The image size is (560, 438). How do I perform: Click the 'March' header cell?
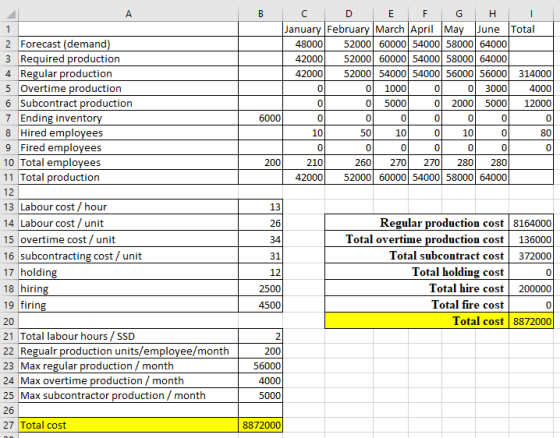(391, 29)
